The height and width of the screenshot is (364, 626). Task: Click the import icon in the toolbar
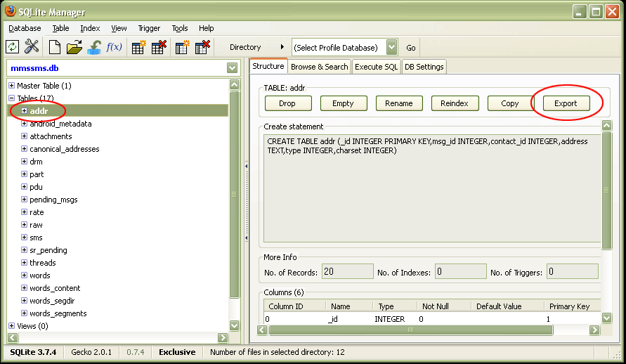[94, 47]
